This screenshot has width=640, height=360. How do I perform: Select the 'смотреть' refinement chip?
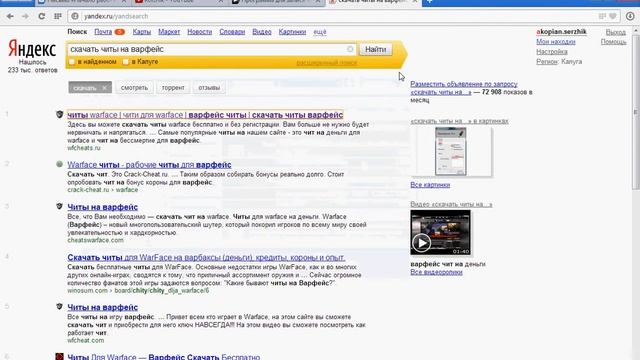coord(134,88)
